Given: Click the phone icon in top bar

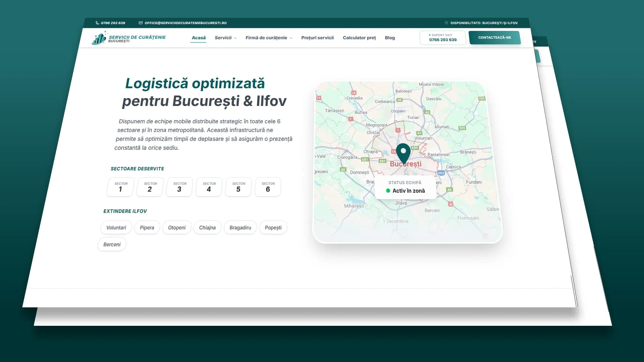Looking at the screenshot, I should (97, 23).
